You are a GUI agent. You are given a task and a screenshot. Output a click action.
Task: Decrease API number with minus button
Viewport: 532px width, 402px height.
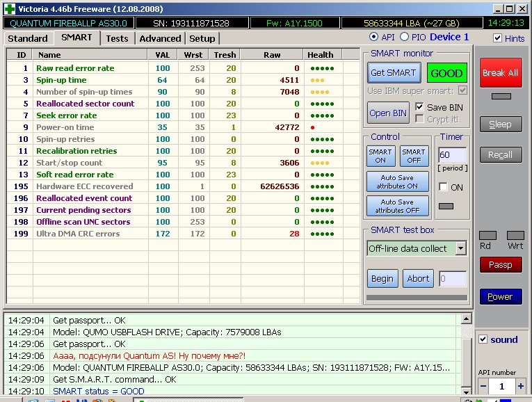483,386
